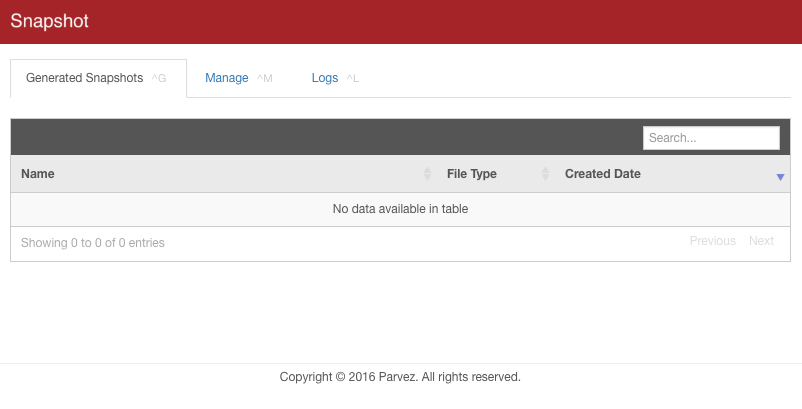Switch to the Manage tab
This screenshot has width=802, height=409.
click(238, 78)
